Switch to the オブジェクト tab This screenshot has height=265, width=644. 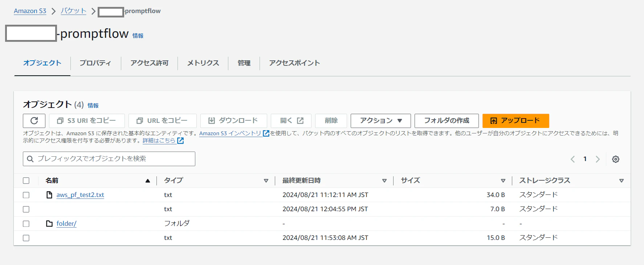(42, 63)
